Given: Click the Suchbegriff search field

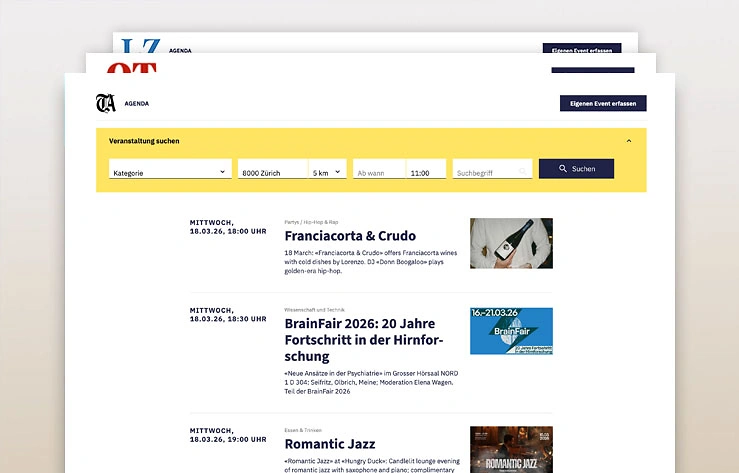Looking at the screenshot, I should [485, 172].
